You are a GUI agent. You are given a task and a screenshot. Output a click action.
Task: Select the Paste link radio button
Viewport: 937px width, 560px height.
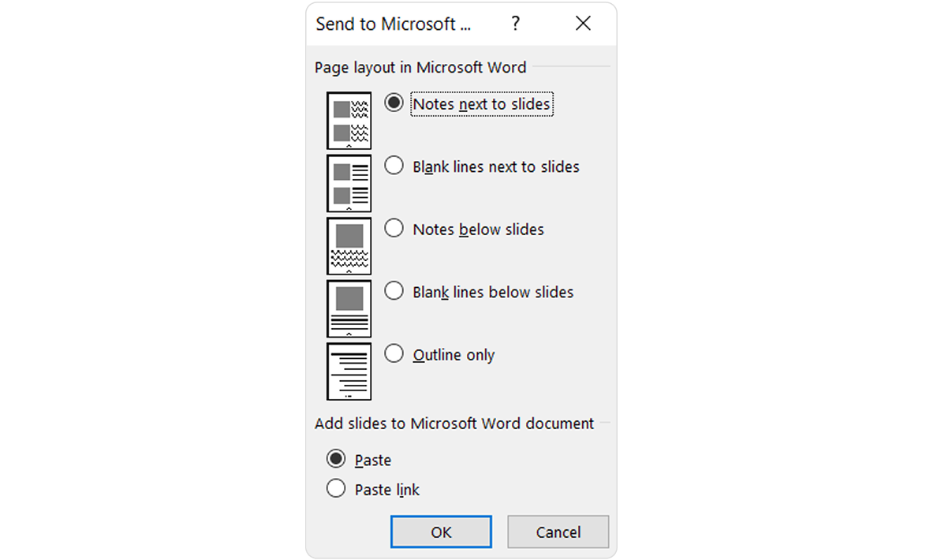(336, 489)
